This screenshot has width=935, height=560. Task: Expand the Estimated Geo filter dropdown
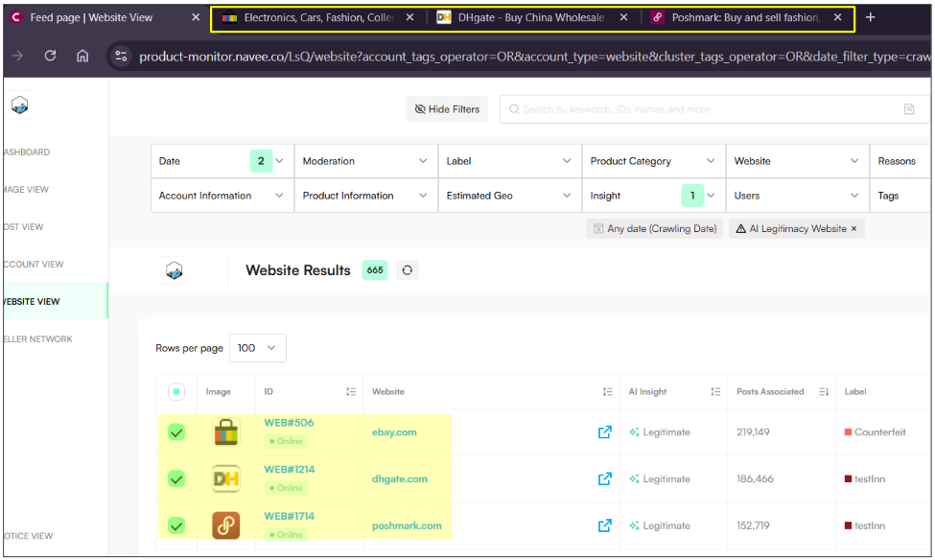(510, 196)
